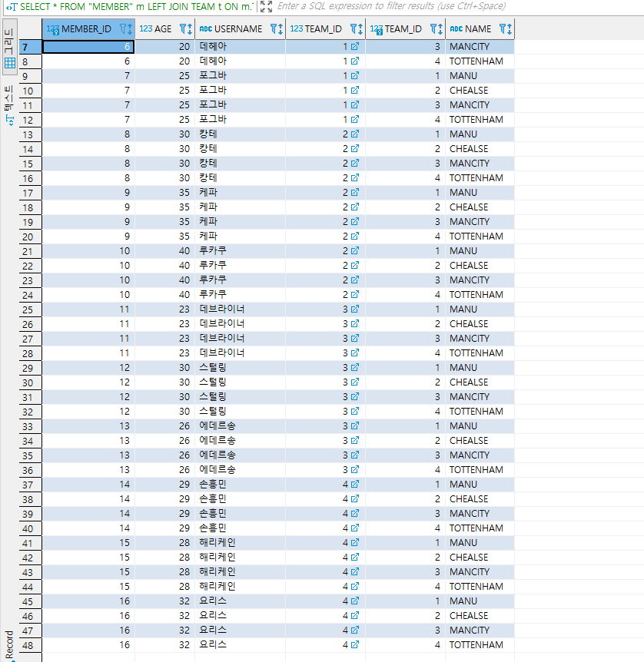Select NAME cell TOTTENHAM in row 12
This screenshot has width=644, height=662.
(480, 120)
